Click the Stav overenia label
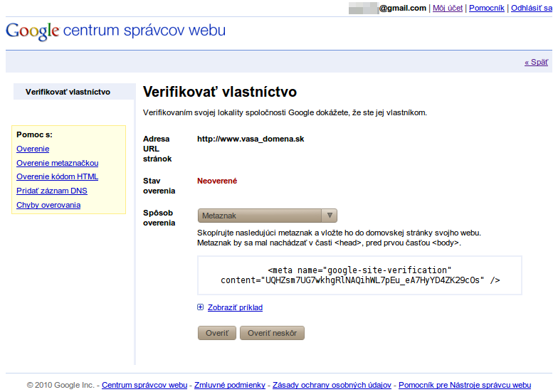Viewport: 558px width, 392px height. coord(159,186)
